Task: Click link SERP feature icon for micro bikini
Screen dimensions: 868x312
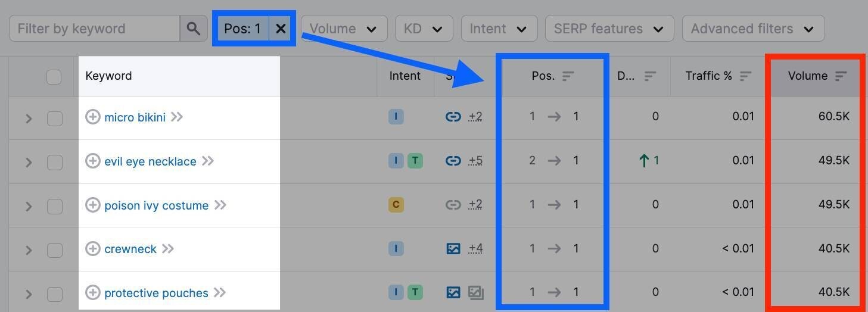Action: tap(453, 117)
